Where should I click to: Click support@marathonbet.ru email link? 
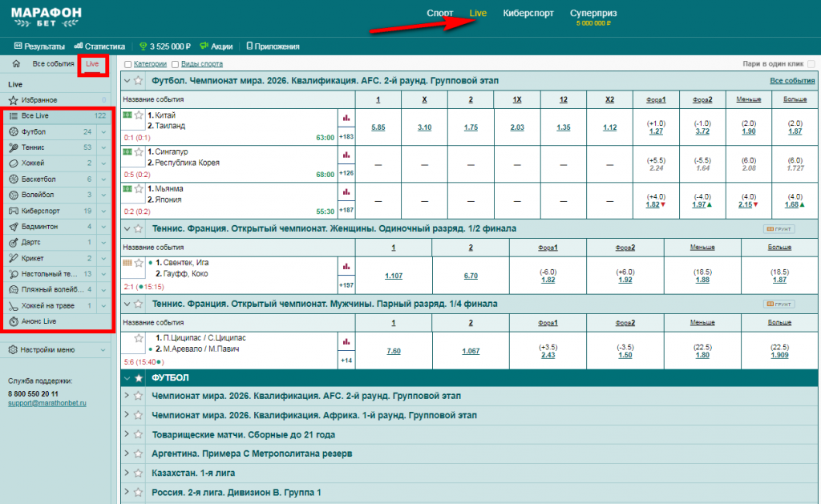[47, 404]
